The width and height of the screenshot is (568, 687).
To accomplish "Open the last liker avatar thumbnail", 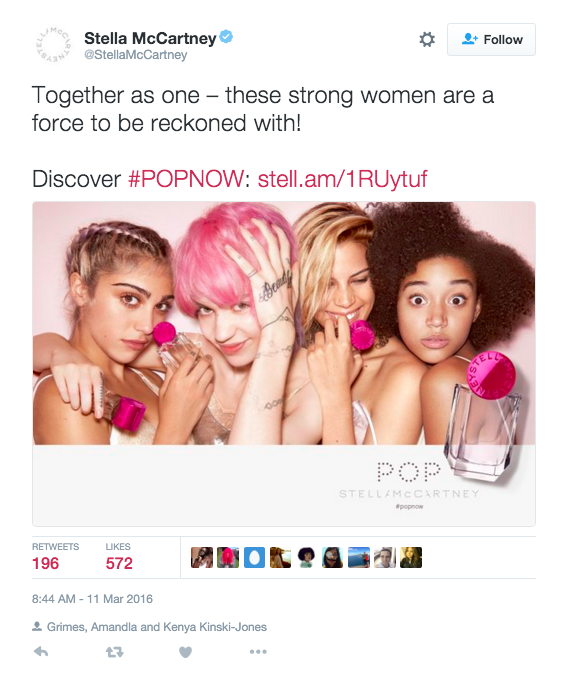I will tap(411, 557).
